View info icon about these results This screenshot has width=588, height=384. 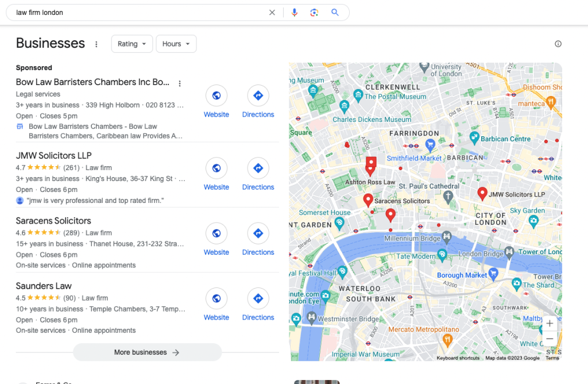click(558, 44)
